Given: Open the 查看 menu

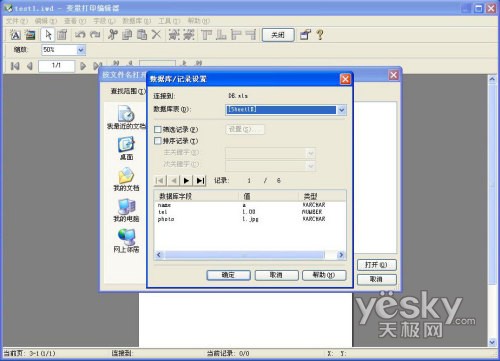Looking at the screenshot, I should tap(75, 21).
